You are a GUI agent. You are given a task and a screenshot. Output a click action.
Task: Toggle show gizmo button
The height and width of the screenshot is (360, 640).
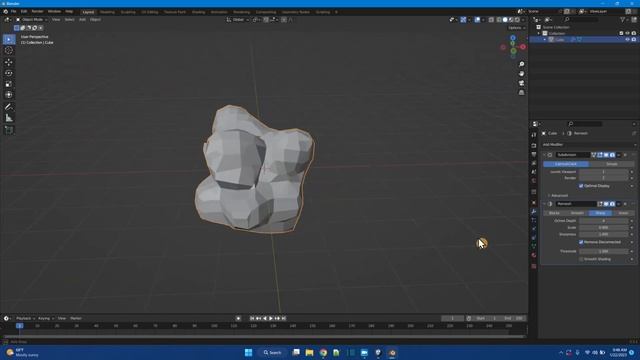point(463,20)
